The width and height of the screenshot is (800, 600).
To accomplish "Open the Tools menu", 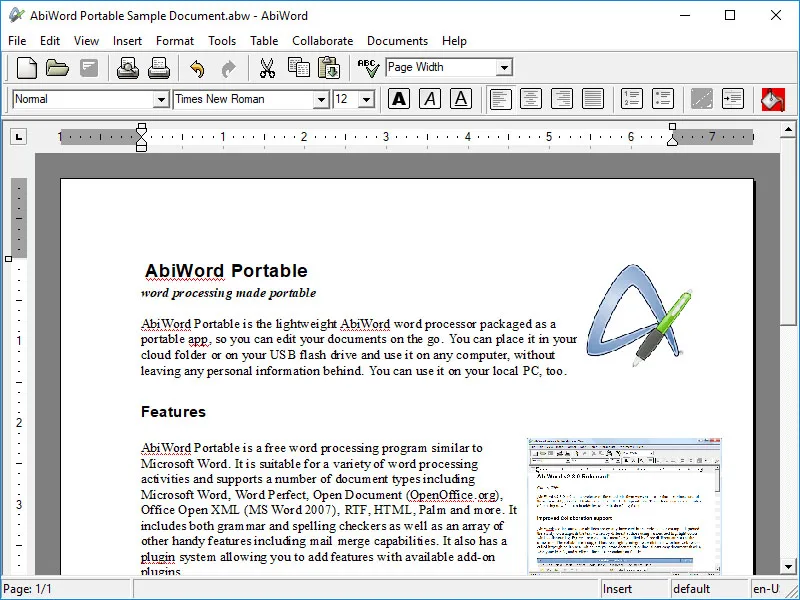I will click(x=222, y=41).
